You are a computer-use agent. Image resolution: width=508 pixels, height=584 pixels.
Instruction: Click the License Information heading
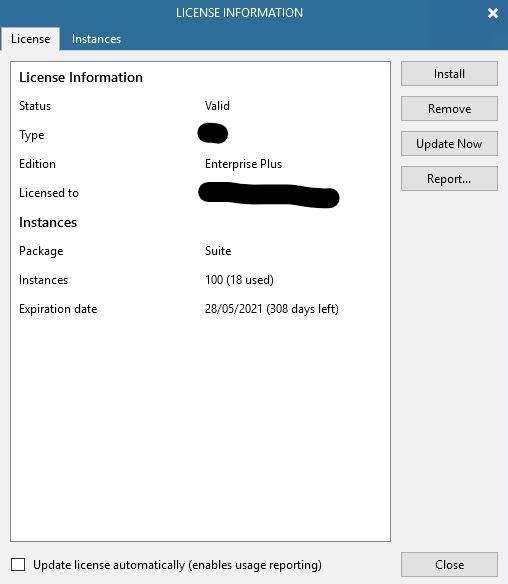click(81, 77)
